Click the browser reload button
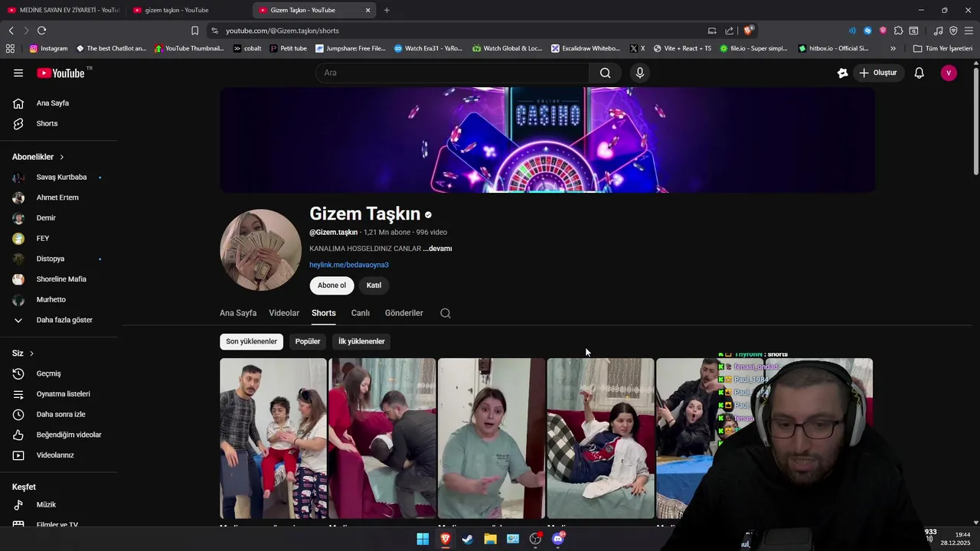This screenshot has width=980, height=551. pyautogui.click(x=41, y=31)
